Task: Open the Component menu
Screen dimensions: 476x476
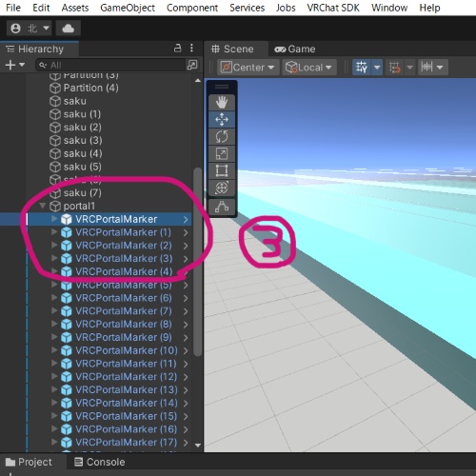Action: click(192, 8)
